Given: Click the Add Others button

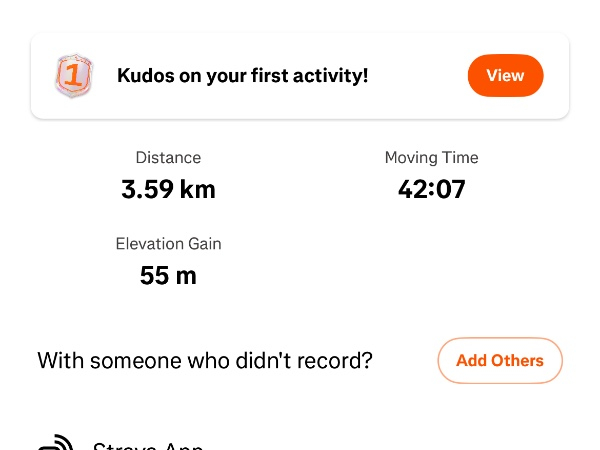Looking at the screenshot, I should pyautogui.click(x=500, y=361).
